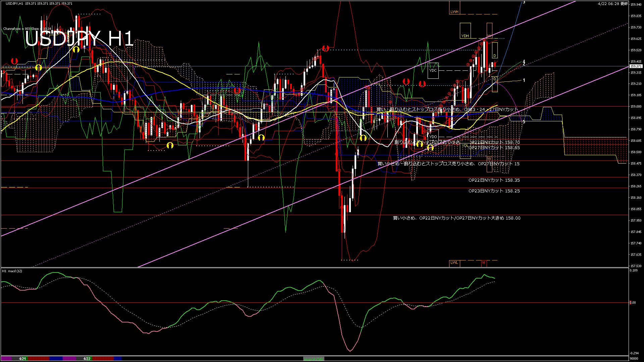Toggle the macd ON button

pyautogui.click(x=314, y=359)
